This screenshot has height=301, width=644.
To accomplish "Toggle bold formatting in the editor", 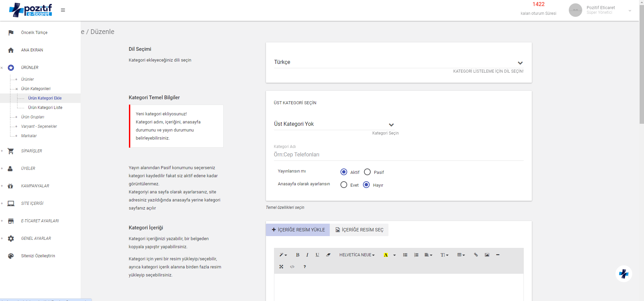I will click(x=297, y=255).
